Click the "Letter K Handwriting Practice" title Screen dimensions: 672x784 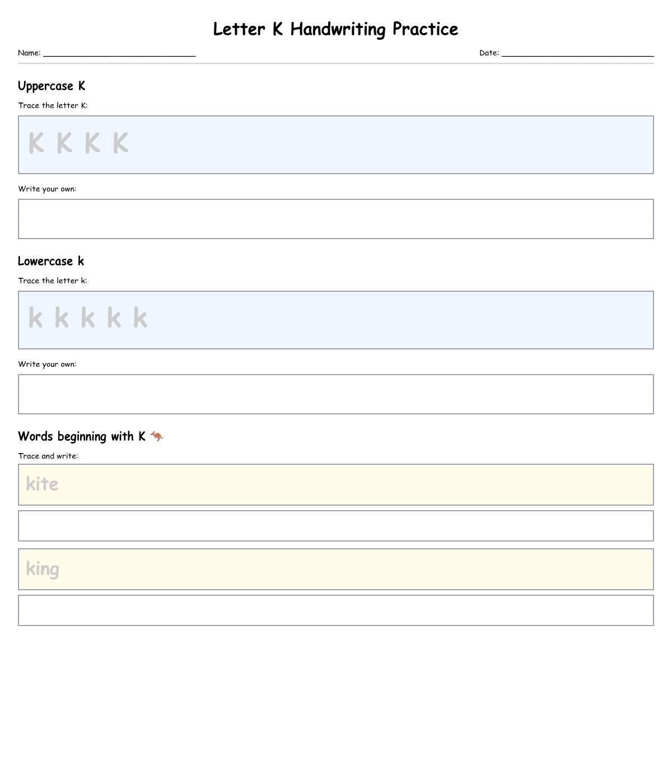[x=335, y=29]
